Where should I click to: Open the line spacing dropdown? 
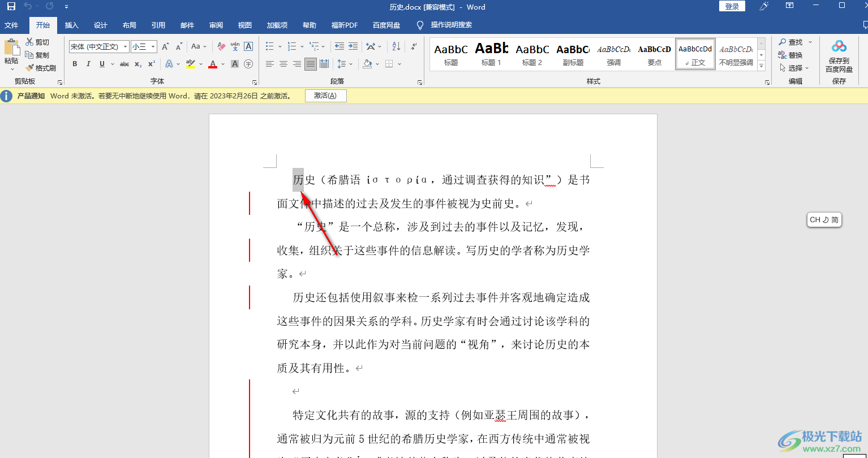tap(345, 64)
